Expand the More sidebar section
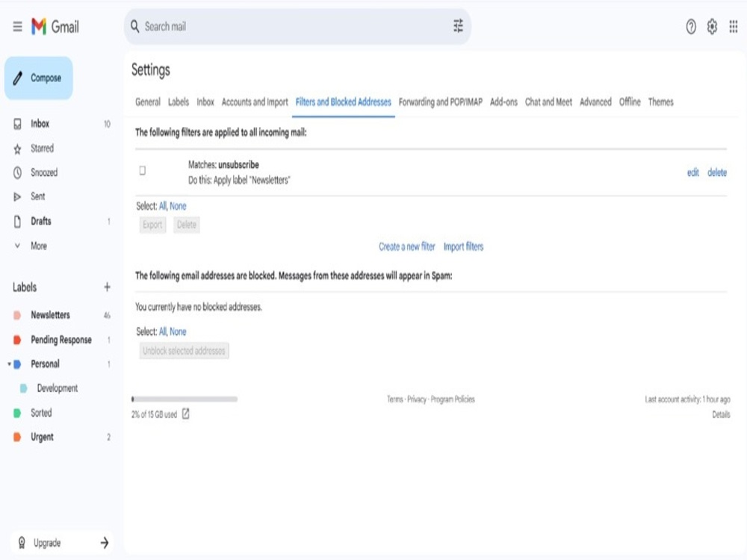Viewport: 747px width, 560px height. (39, 246)
